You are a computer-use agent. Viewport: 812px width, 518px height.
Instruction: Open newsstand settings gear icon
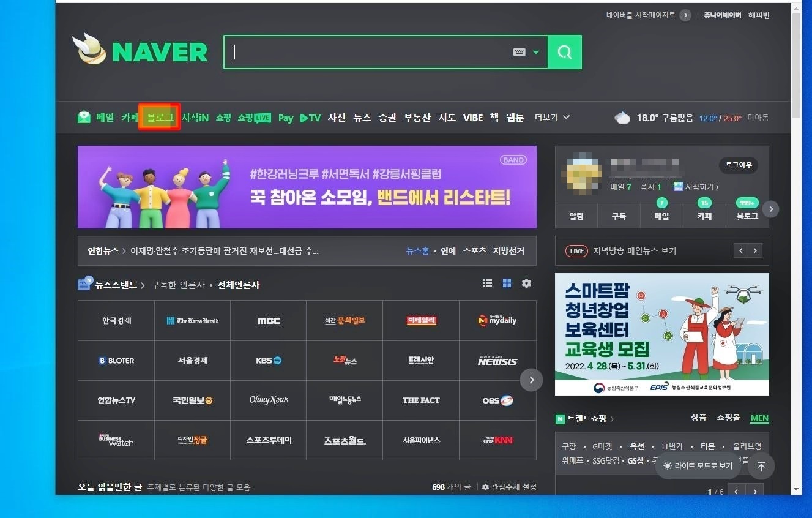pos(526,283)
